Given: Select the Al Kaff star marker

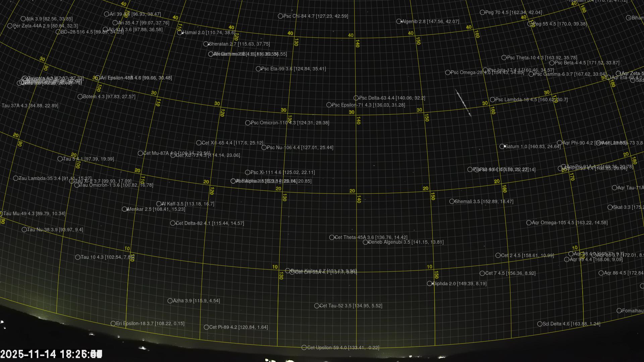Looking at the screenshot, I should 159,204.
